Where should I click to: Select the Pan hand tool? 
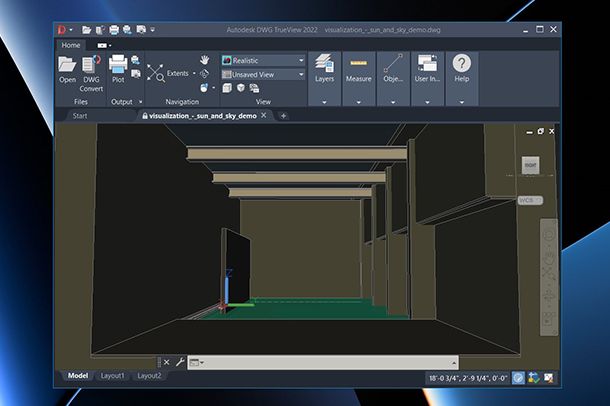pyautogui.click(x=204, y=60)
